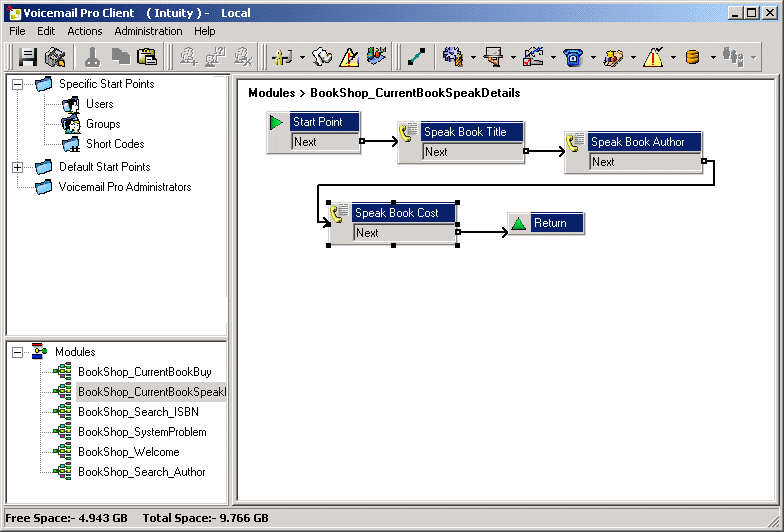This screenshot has width=784, height=532.
Task: Open the Actions menu
Action: pyautogui.click(x=84, y=31)
